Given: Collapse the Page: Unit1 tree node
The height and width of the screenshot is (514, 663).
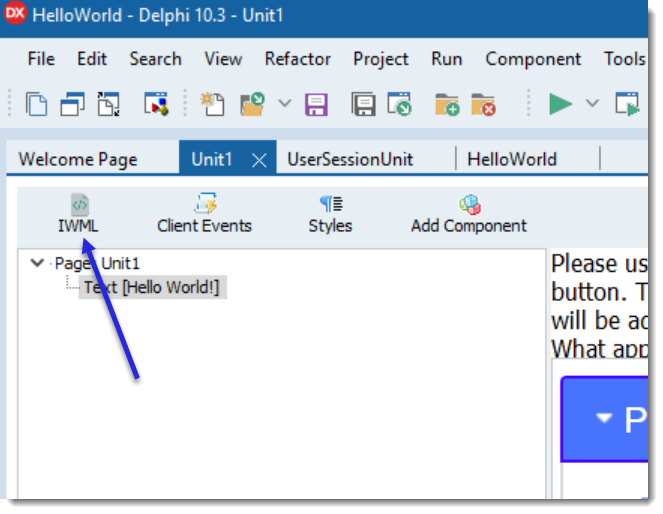Looking at the screenshot, I should pos(37,263).
